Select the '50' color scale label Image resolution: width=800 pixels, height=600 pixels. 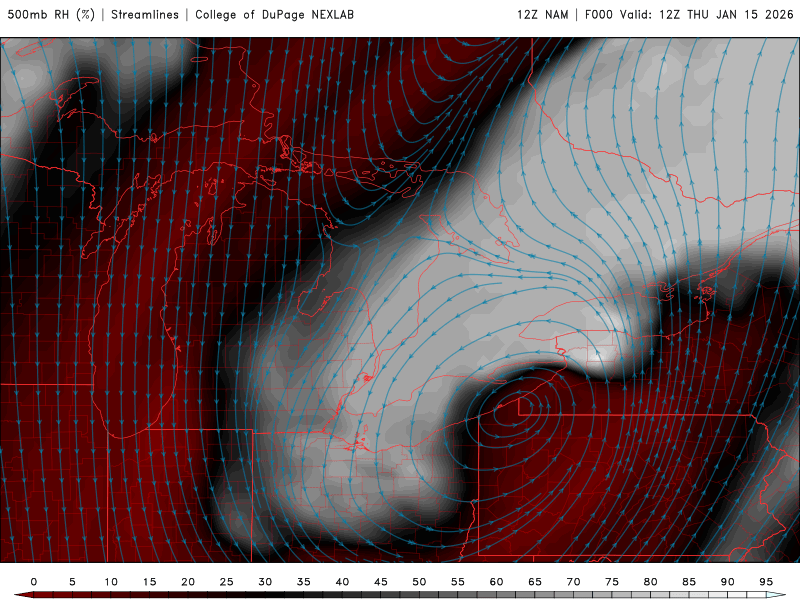pos(419,582)
